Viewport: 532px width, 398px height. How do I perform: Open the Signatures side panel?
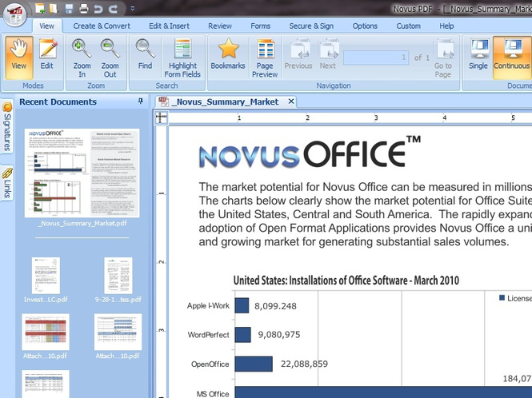click(x=6, y=127)
